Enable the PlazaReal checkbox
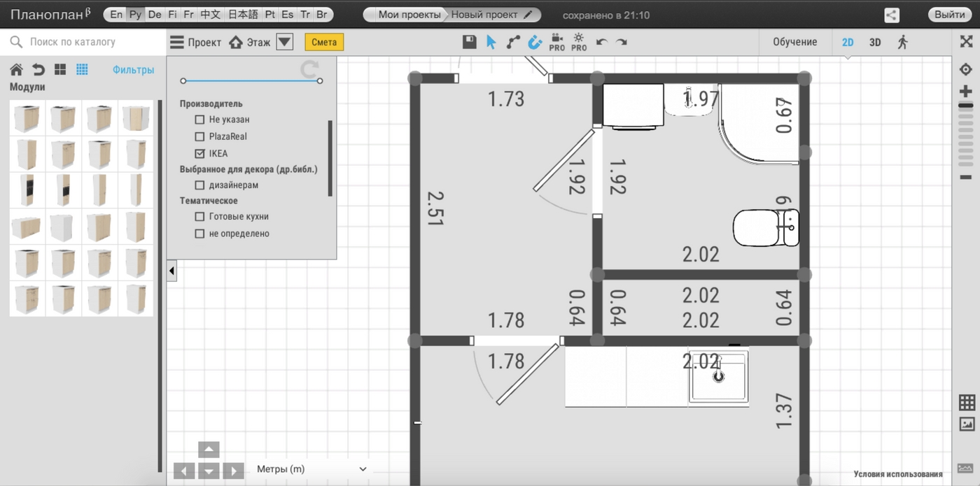Viewport: 980px width, 486px height. click(199, 136)
